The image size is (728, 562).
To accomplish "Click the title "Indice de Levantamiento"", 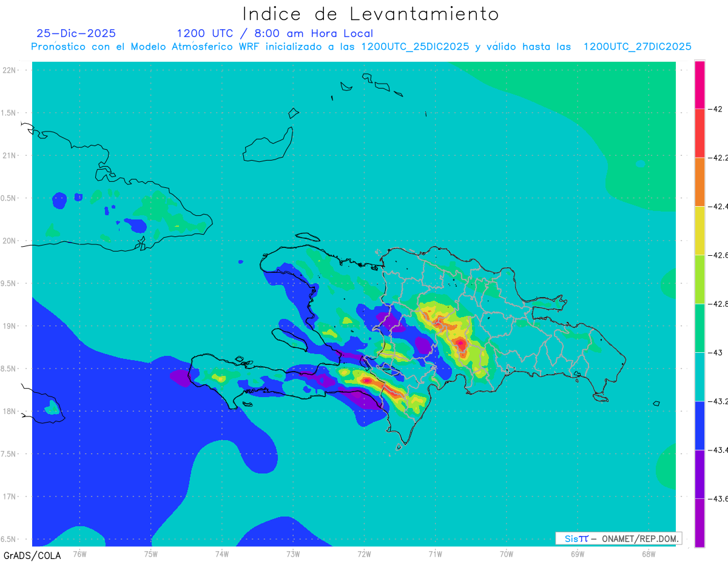I will pos(371,13).
